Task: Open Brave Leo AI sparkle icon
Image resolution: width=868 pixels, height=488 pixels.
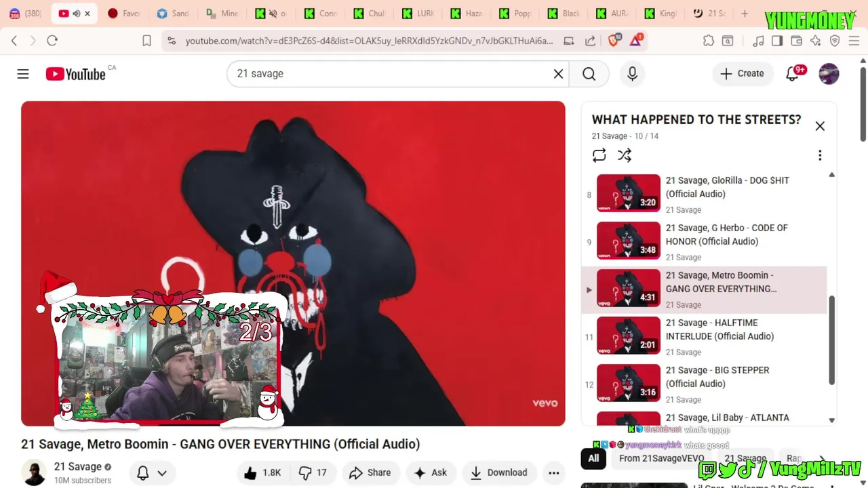Action: coord(815,41)
